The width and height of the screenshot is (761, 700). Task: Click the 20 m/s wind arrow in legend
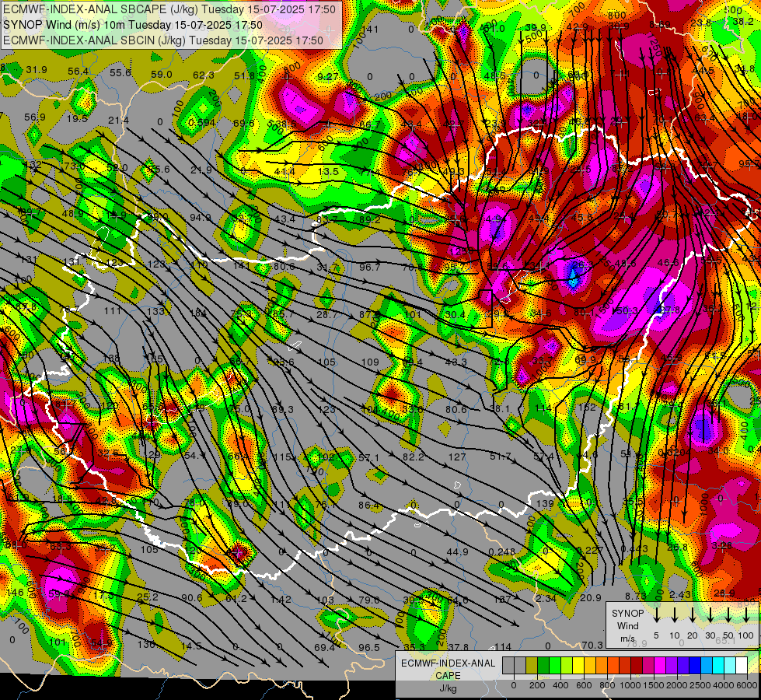pos(693,615)
